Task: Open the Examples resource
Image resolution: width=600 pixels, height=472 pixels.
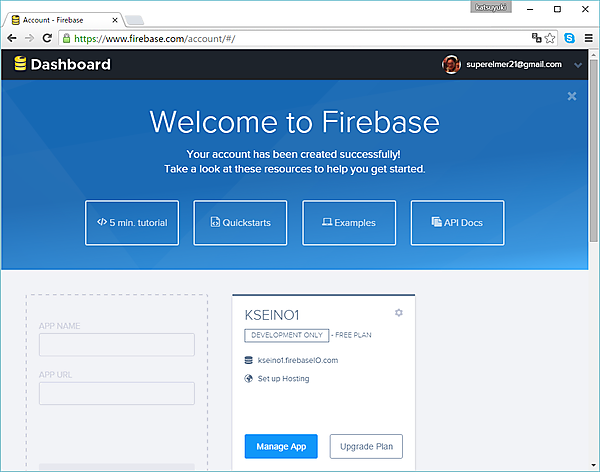Action: click(x=349, y=223)
